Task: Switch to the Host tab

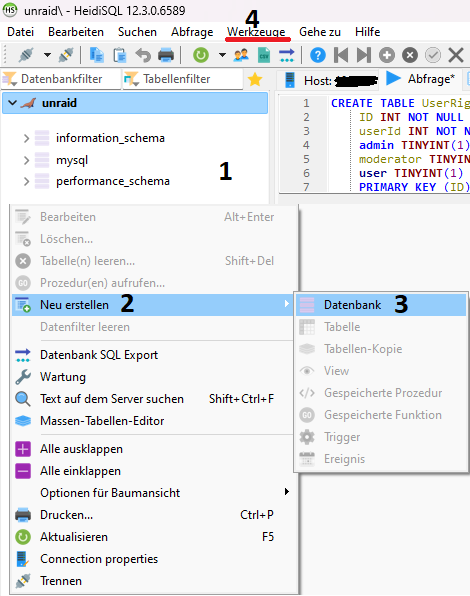Action: click(x=329, y=80)
